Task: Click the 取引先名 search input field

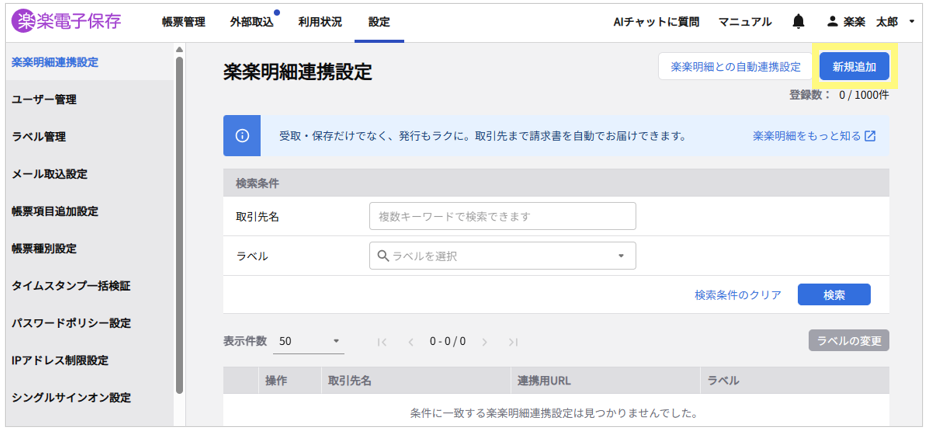Action: coord(502,216)
